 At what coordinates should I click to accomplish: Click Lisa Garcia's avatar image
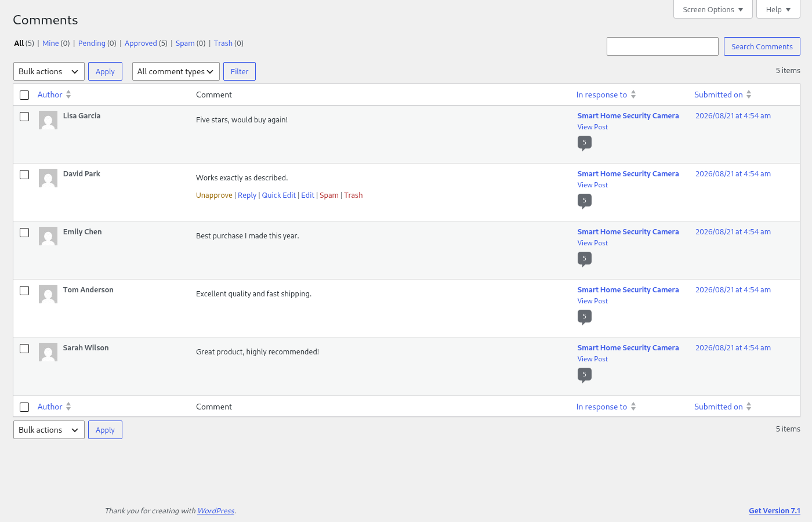tap(48, 120)
